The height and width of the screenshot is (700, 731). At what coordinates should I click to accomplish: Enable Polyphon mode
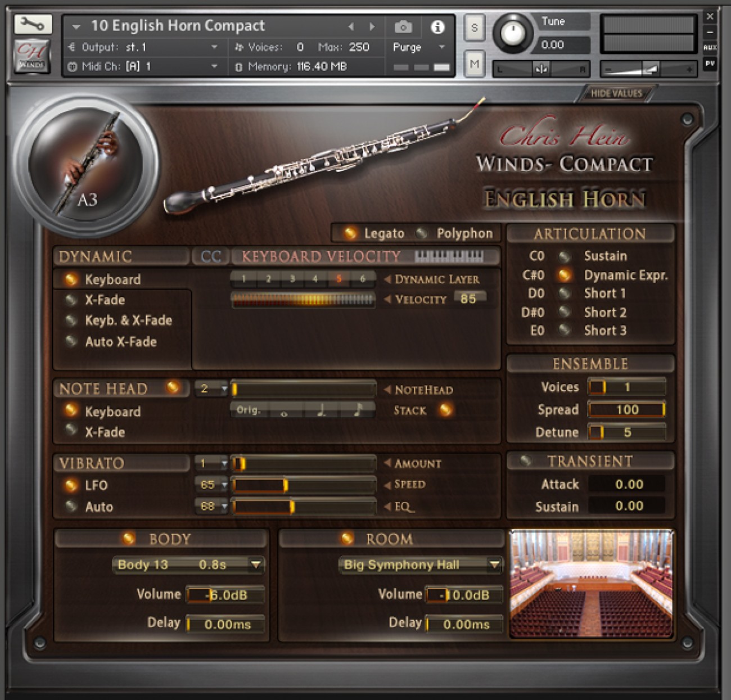tap(422, 233)
